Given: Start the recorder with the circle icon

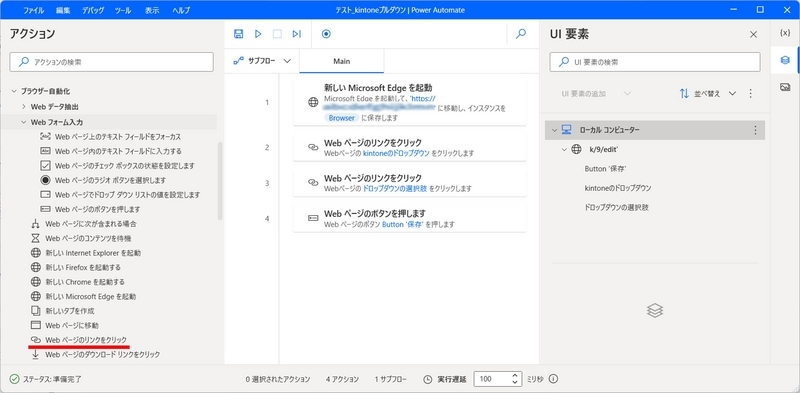Looking at the screenshot, I should 326,34.
